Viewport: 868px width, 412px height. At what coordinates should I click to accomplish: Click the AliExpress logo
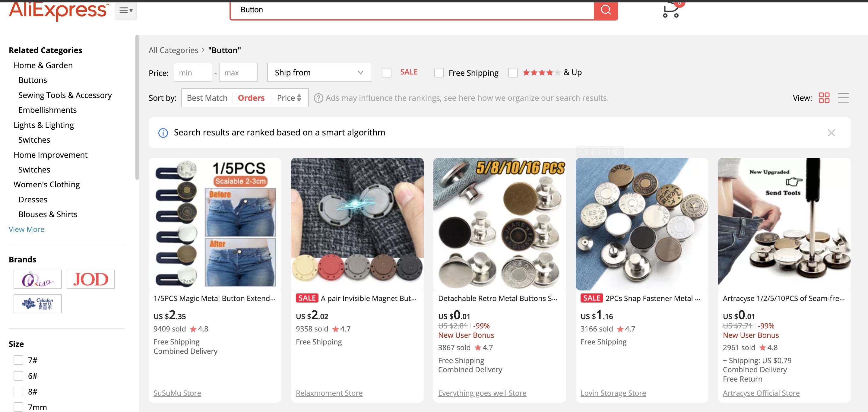[x=59, y=10]
